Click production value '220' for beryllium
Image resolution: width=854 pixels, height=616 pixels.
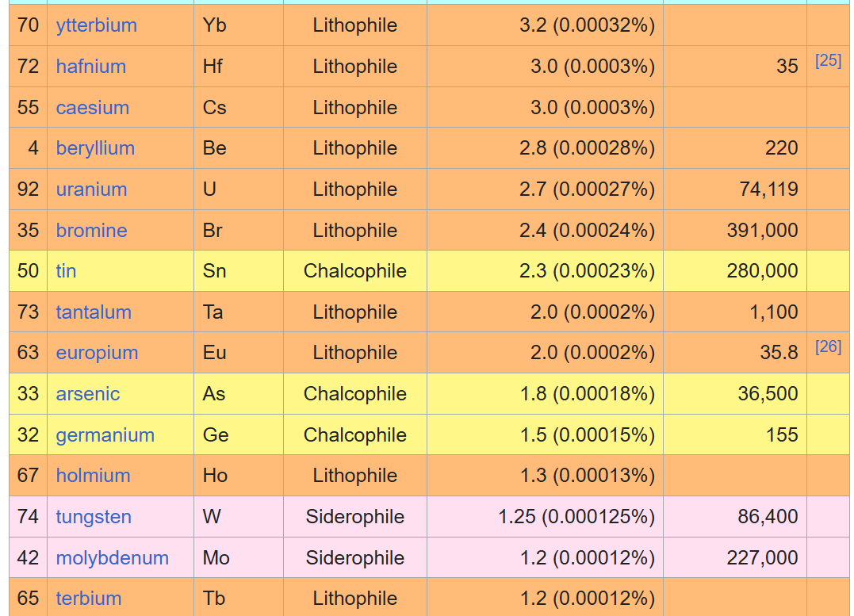(x=782, y=148)
